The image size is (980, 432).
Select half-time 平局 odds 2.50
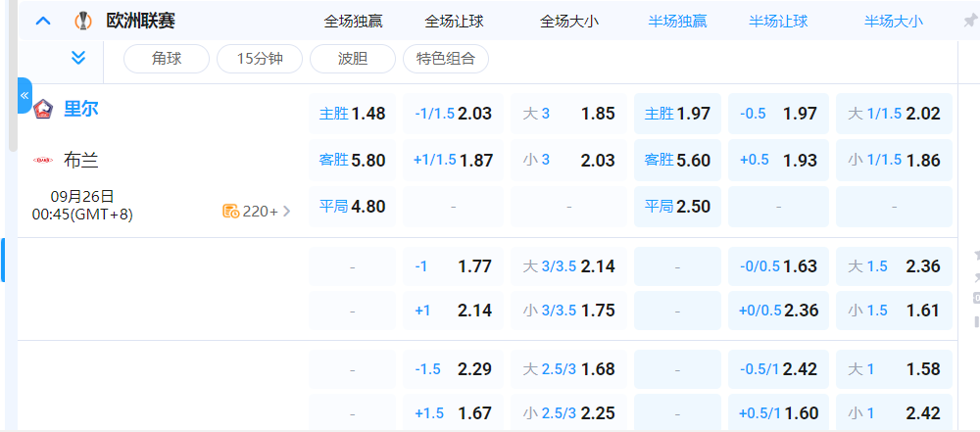[677, 207]
